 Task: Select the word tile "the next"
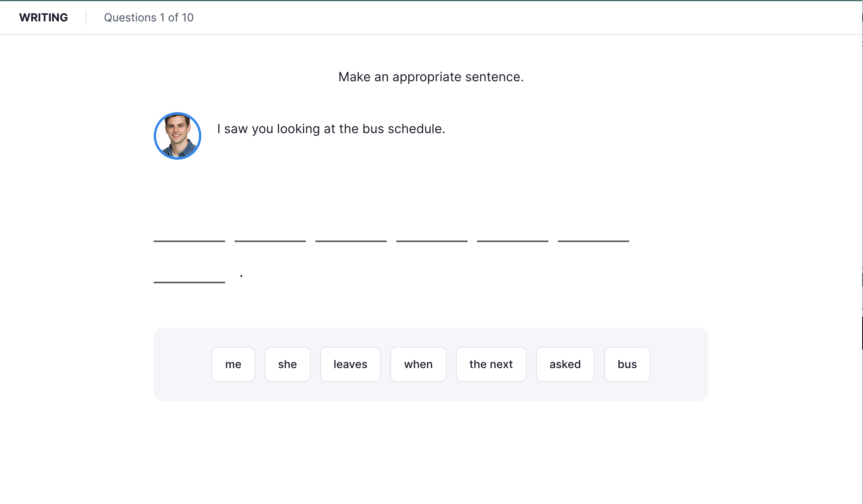click(491, 364)
